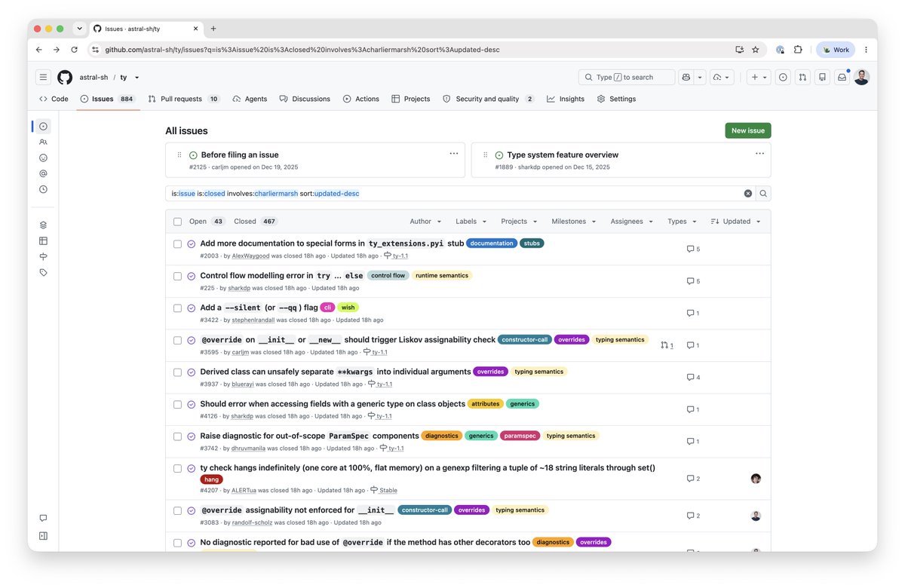
Task: Open the sidebar labels tag icon
Action: (43, 272)
